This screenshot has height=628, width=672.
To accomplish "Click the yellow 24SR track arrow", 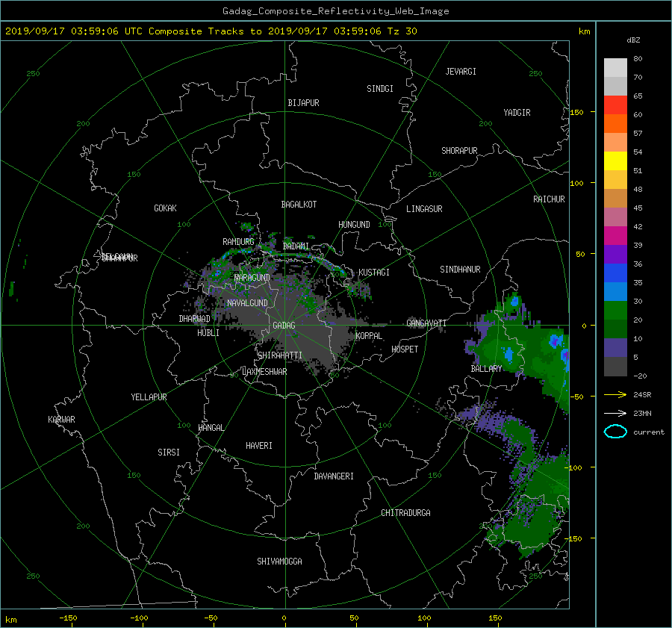I will (615, 395).
